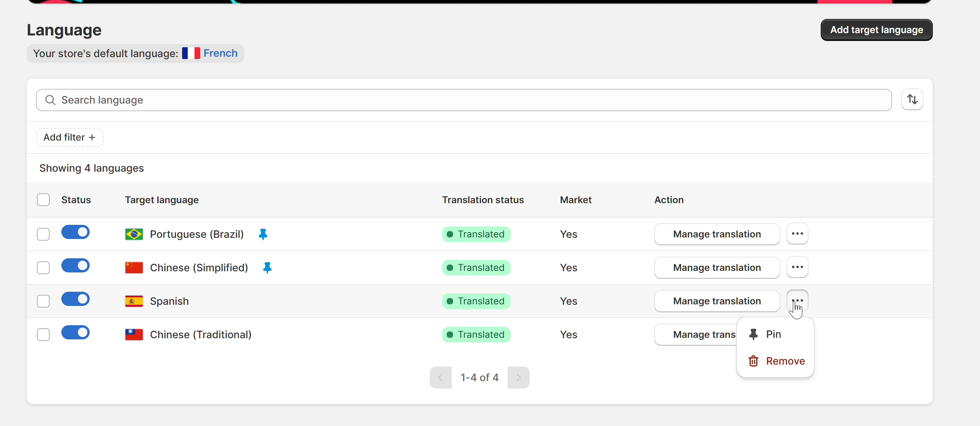Click the pin icon beside Portuguese (Brazil)
This screenshot has width=980, height=426.
[263, 234]
